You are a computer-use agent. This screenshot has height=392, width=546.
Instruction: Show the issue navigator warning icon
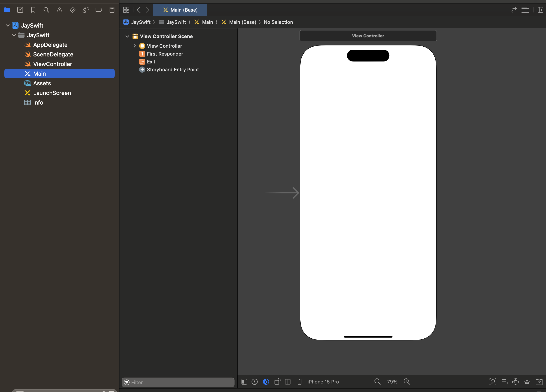[x=59, y=10]
